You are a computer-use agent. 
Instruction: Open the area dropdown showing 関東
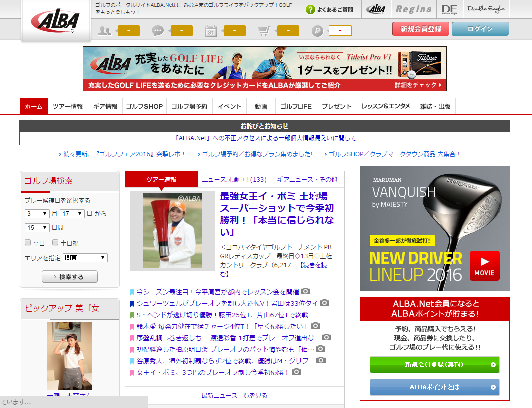pyautogui.click(x=85, y=258)
